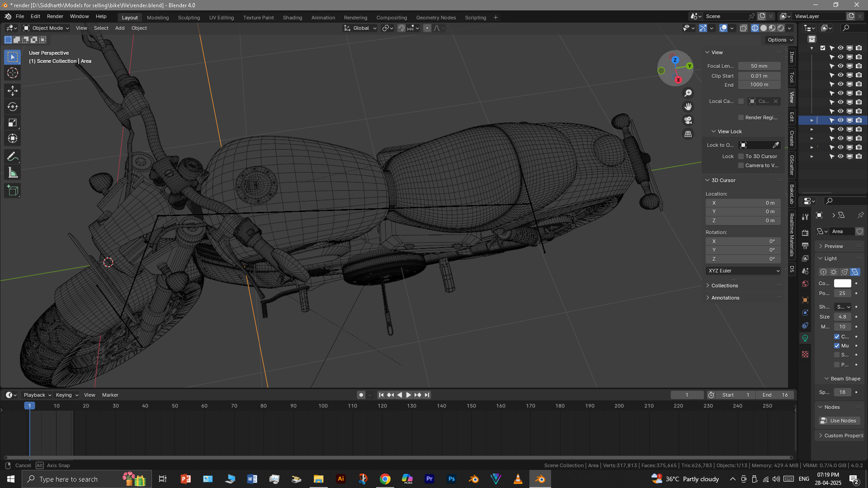The width and height of the screenshot is (868, 488).
Task: Open the Object Constraints properties tab icon
Action: (x=805, y=325)
